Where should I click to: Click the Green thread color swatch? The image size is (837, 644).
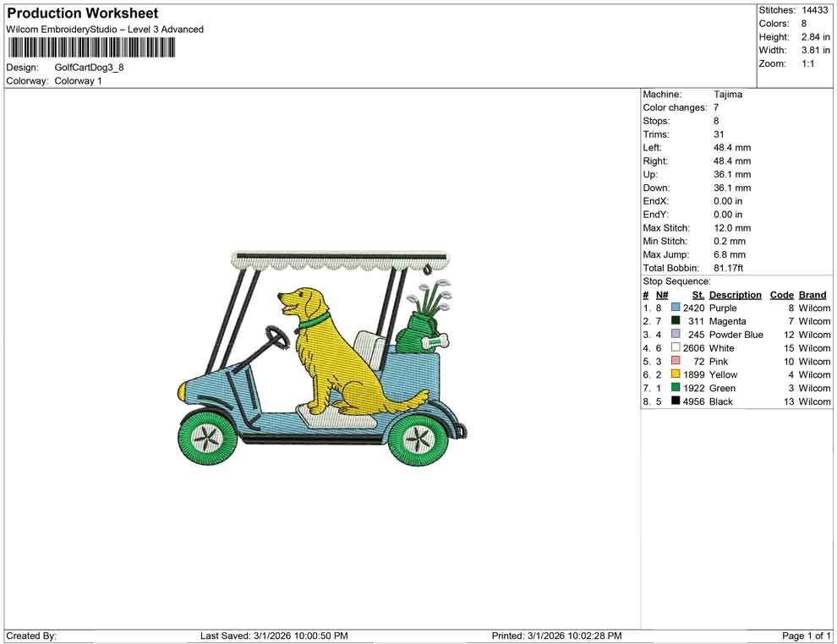click(x=676, y=388)
